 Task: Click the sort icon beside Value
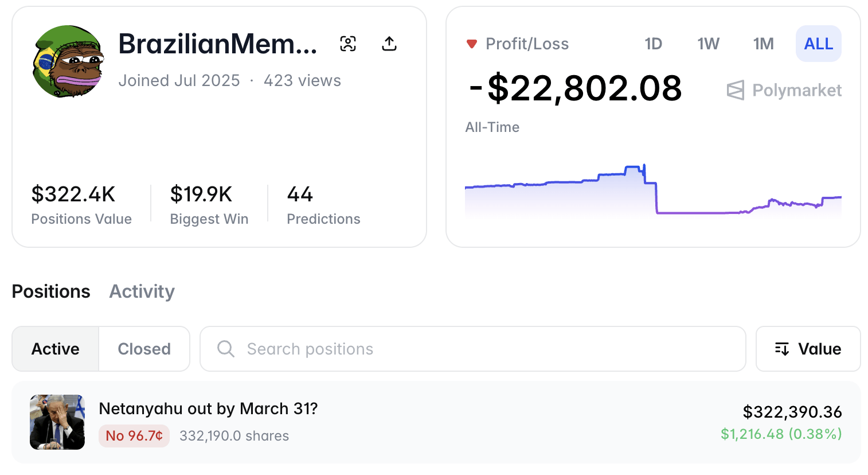click(x=782, y=349)
